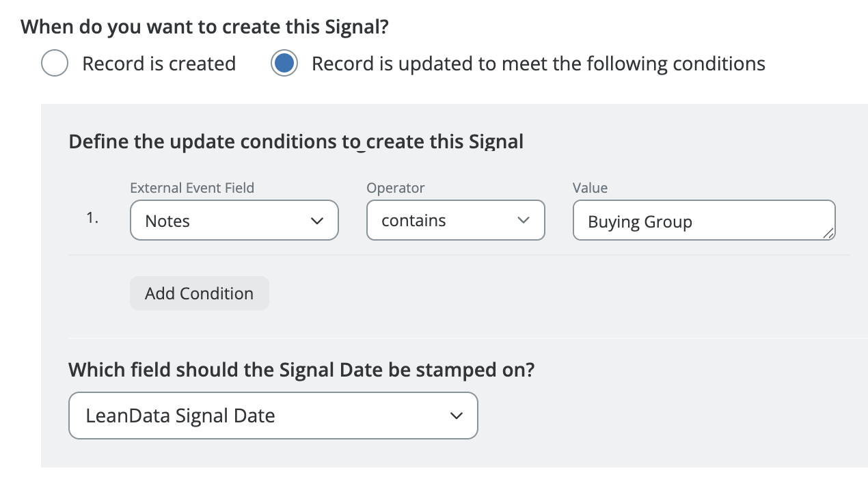Click the chevron arrow on the contains dropdown
868x488 pixels.
click(524, 221)
